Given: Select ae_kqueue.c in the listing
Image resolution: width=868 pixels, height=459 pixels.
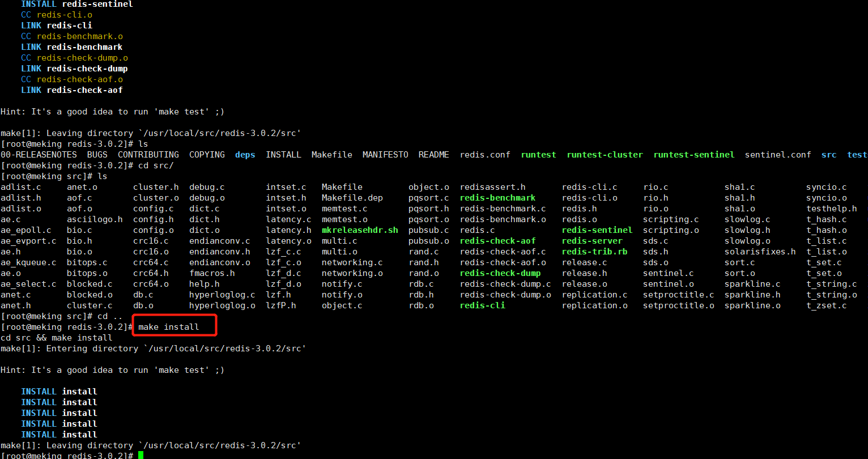Looking at the screenshot, I should [x=28, y=262].
